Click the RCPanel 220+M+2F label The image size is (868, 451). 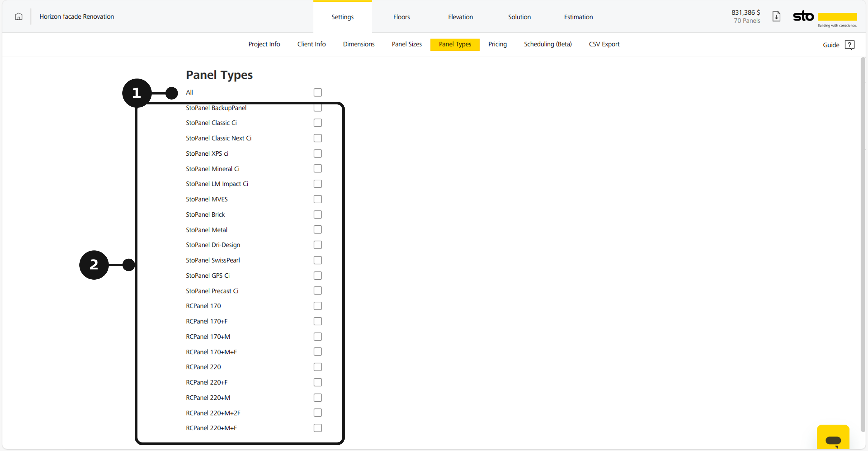tap(213, 413)
